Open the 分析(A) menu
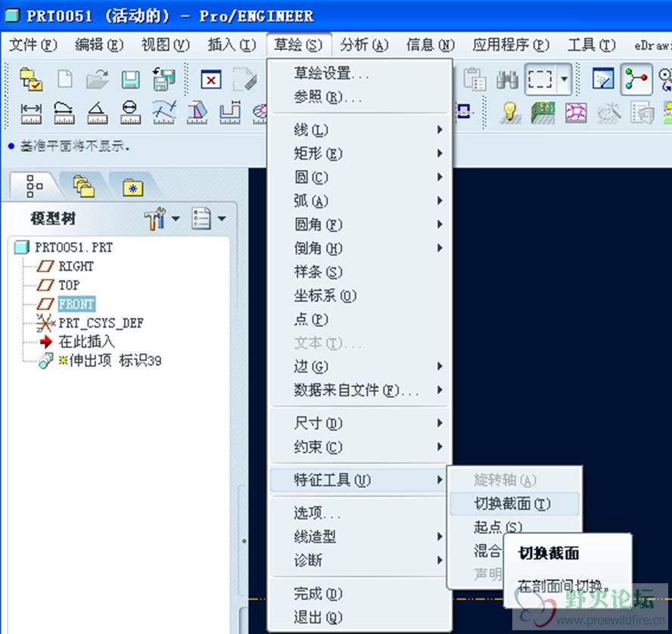 (364, 45)
